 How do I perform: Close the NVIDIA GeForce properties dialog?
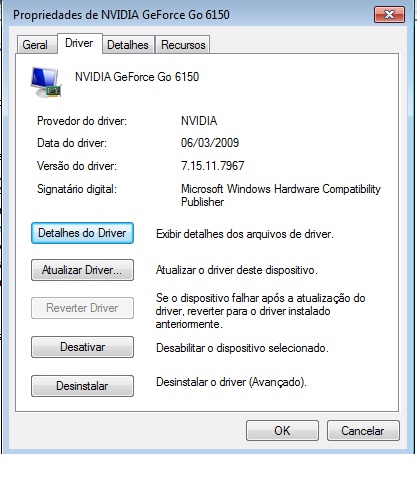[x=389, y=15]
